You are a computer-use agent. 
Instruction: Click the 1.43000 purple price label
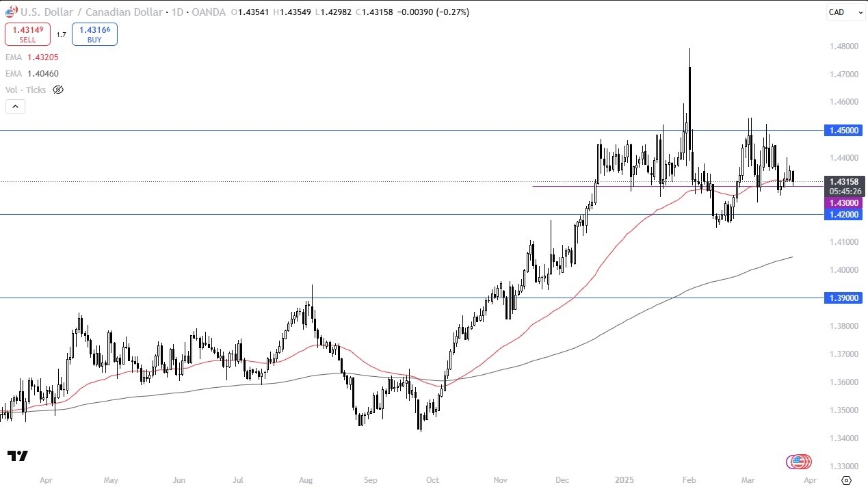pos(843,203)
